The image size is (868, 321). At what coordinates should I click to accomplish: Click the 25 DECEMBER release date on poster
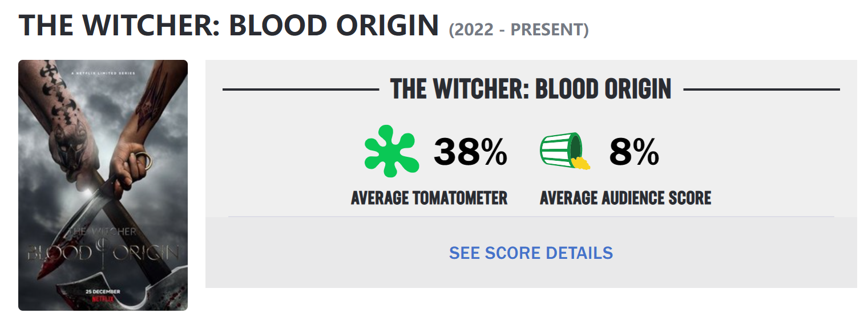pos(103,291)
